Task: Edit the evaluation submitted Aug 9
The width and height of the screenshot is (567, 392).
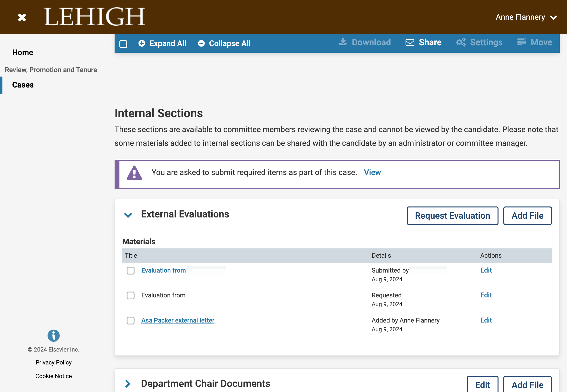Action: coord(486,270)
